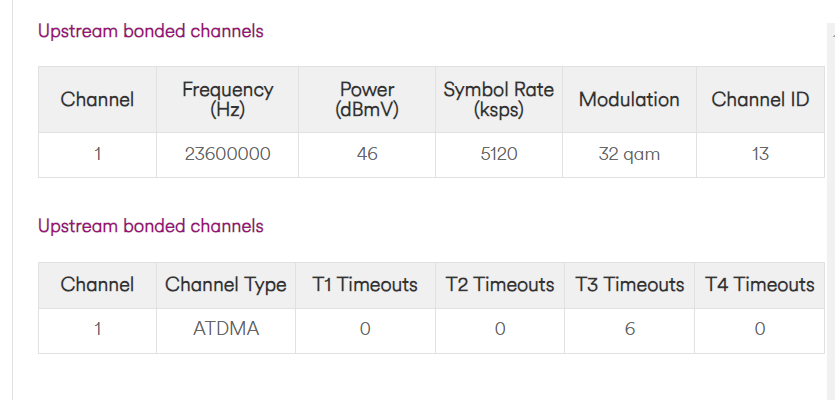
Task: Click the frequency value 23600000
Action: tap(227, 154)
